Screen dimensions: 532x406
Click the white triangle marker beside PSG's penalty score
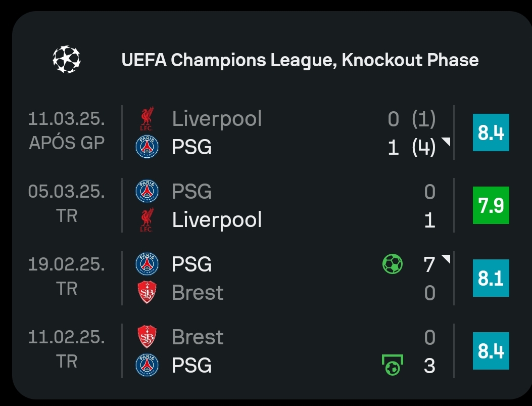[446, 141]
